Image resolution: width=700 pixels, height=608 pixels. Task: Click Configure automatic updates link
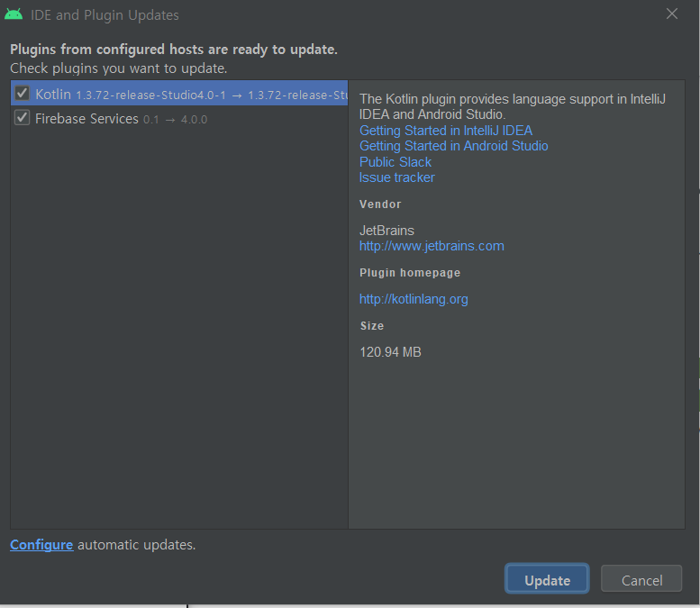point(41,545)
